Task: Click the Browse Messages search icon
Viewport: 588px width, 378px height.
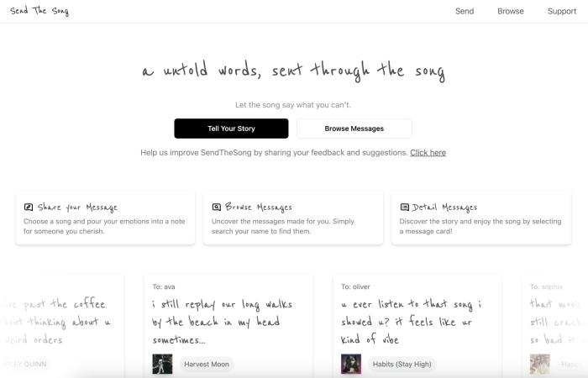Action: click(217, 207)
